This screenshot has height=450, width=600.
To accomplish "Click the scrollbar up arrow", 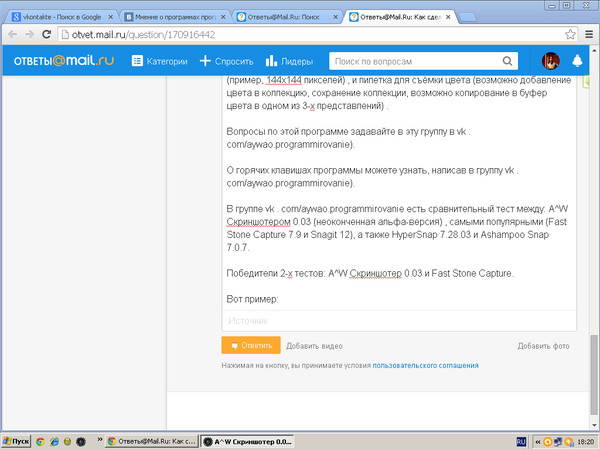I will click(594, 50).
